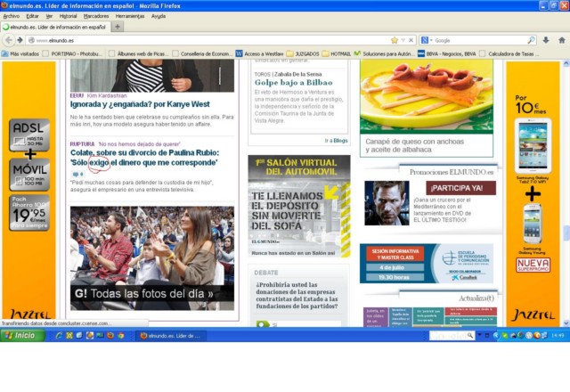Open the PORTIMAO - Photobu... bookmark
This screenshot has width=570, height=392.
72,53
